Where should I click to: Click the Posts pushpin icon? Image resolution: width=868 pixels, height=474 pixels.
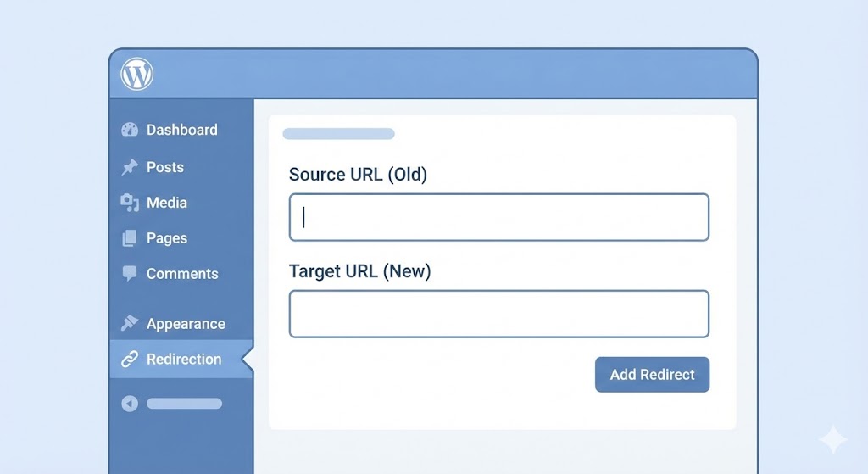pyautogui.click(x=130, y=167)
